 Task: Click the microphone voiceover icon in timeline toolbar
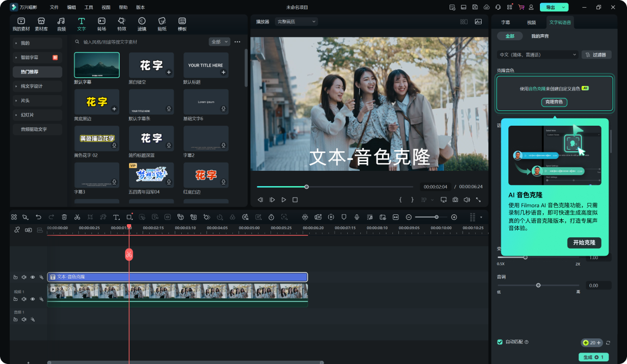click(x=357, y=217)
